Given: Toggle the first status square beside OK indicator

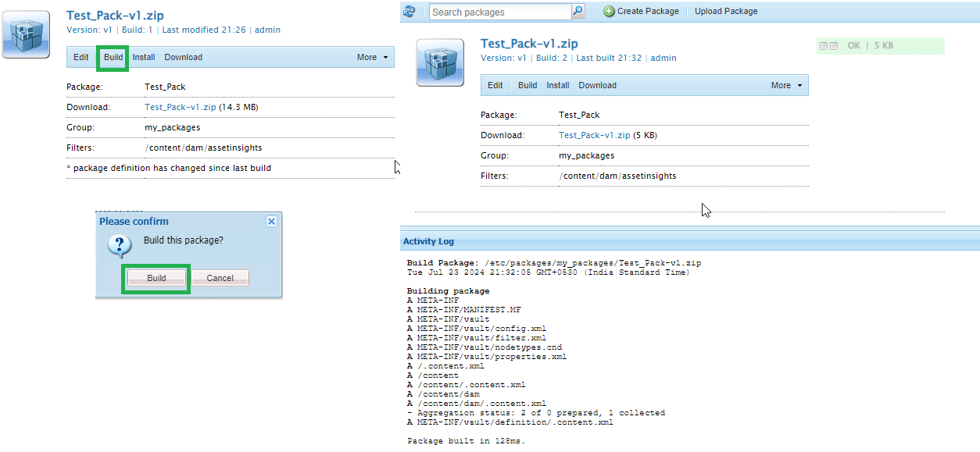Looking at the screenshot, I should pyautogui.click(x=823, y=46).
